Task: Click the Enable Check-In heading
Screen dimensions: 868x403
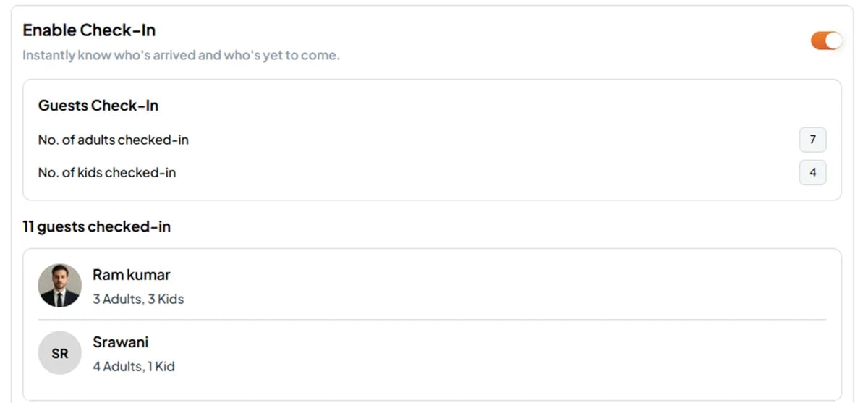Action: tap(89, 30)
